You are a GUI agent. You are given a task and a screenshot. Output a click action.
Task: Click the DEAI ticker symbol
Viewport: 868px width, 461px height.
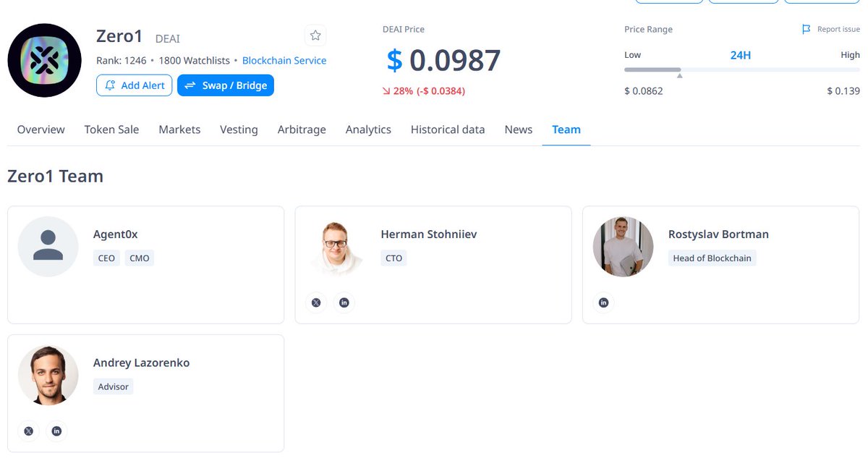tap(168, 38)
